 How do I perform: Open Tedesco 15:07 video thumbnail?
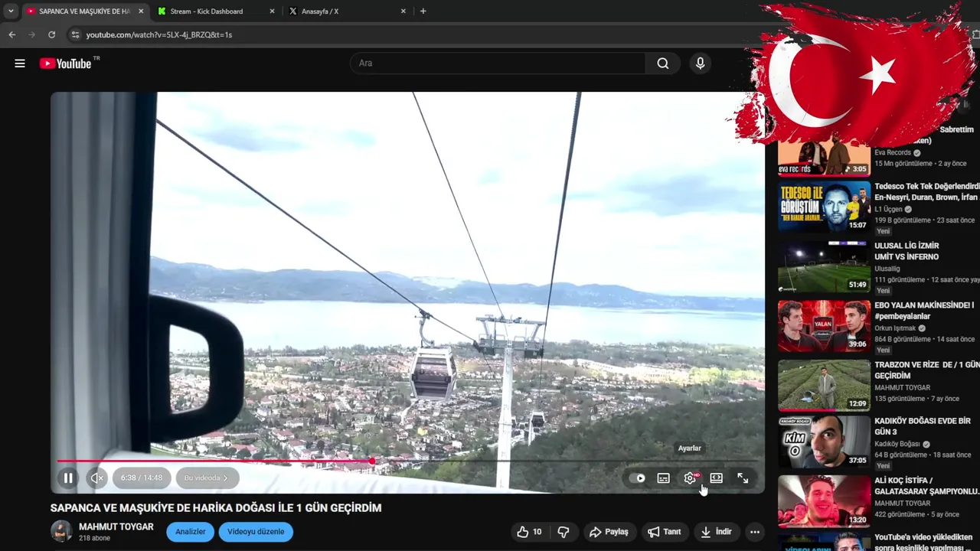tap(824, 207)
